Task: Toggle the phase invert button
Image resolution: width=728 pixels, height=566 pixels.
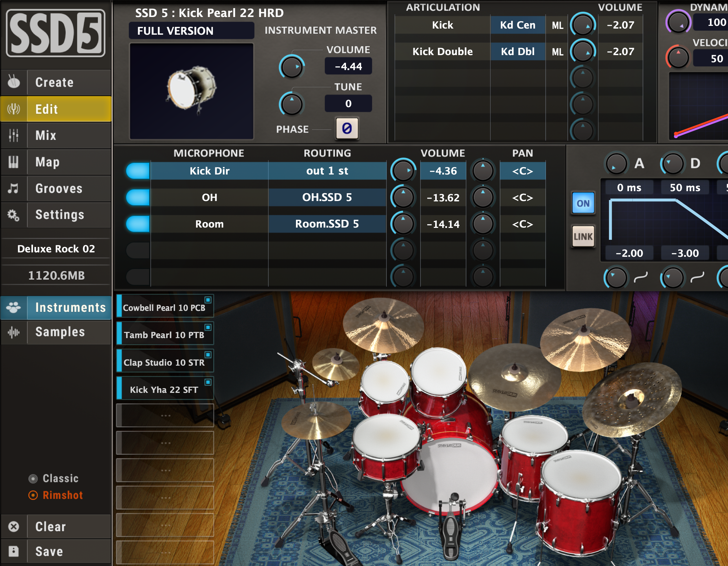Action: click(x=347, y=129)
